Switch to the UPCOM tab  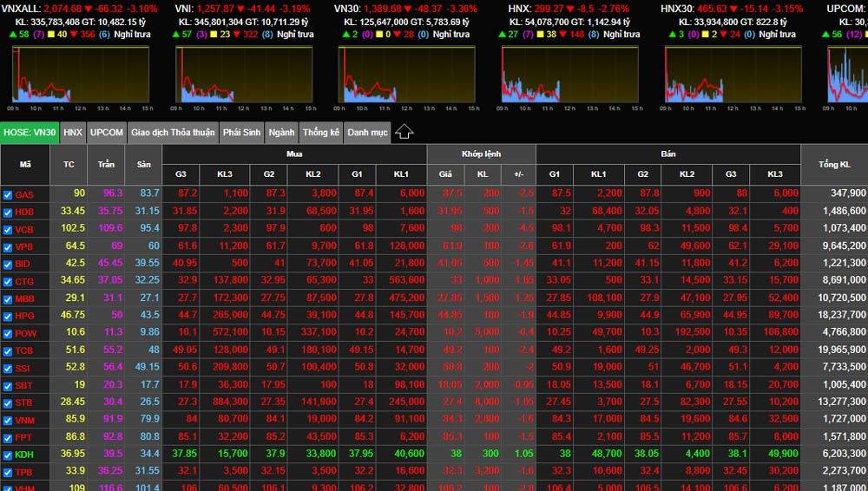click(107, 133)
